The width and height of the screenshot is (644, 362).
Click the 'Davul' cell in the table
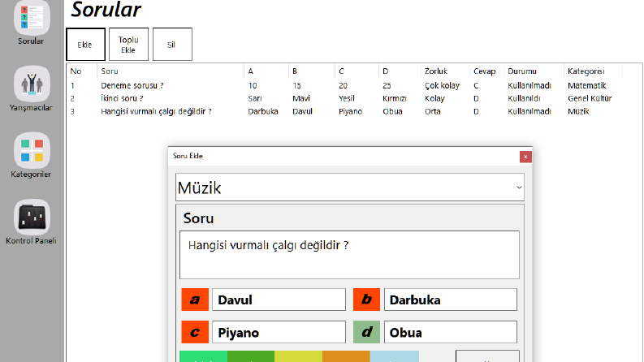click(302, 111)
